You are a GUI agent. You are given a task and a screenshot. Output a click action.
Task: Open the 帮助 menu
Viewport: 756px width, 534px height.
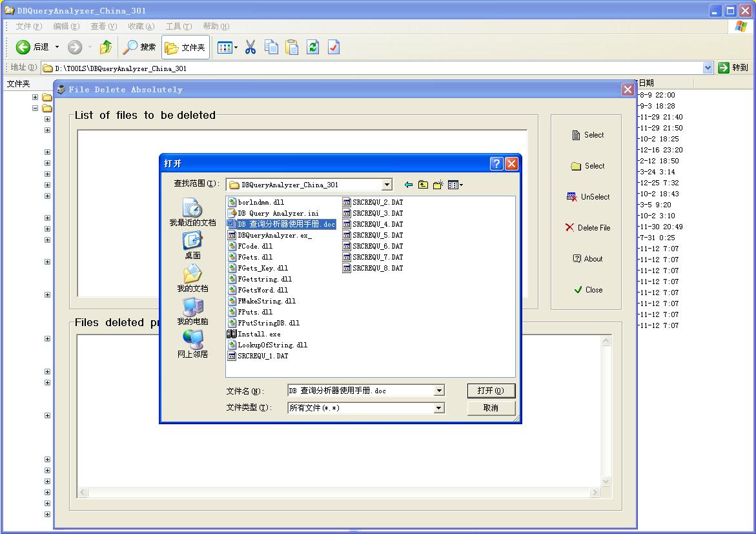pos(216,26)
